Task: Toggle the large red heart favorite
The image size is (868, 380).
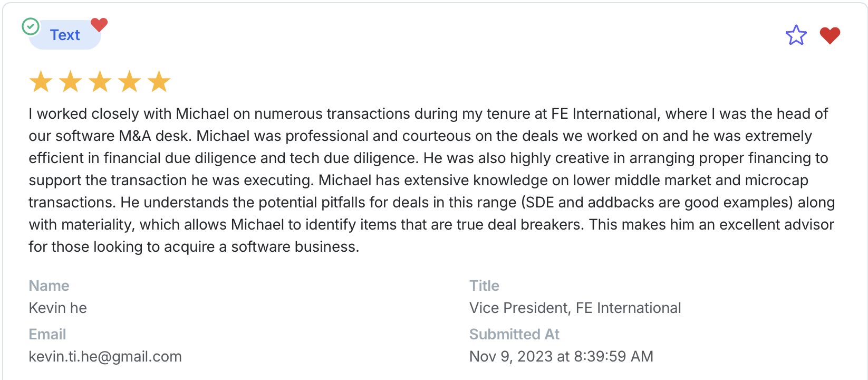Action: tap(830, 35)
